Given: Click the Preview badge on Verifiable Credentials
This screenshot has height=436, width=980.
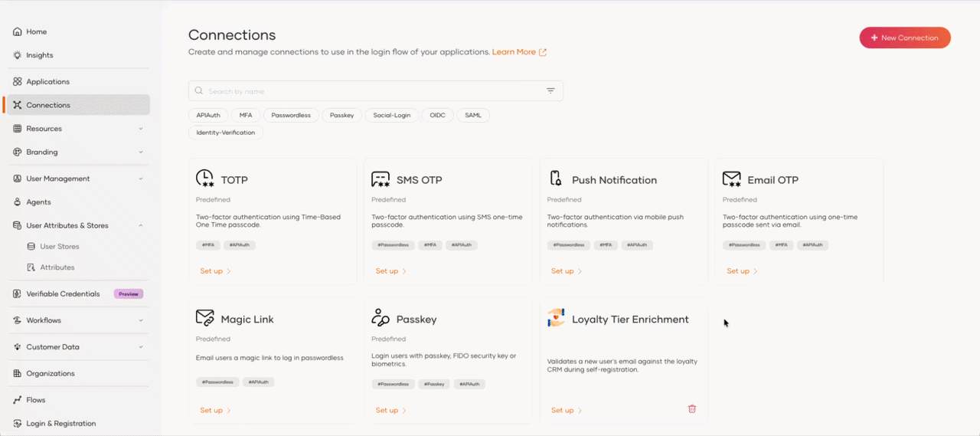Looking at the screenshot, I should tap(129, 293).
